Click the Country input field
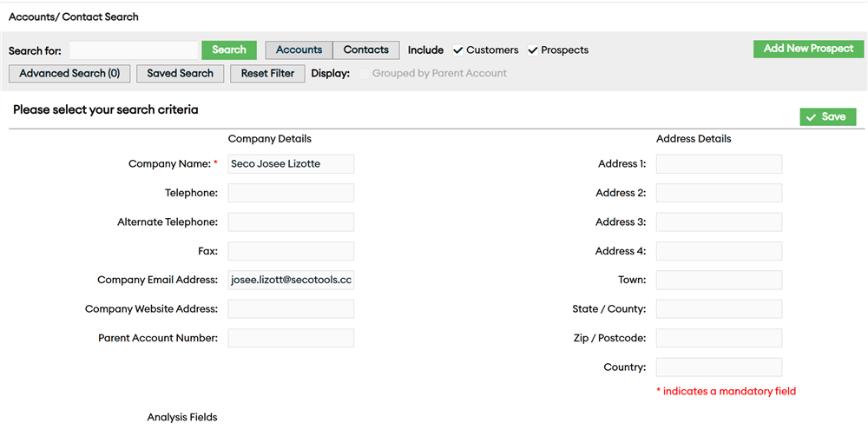Screen dimensions: 868x430 click(x=719, y=367)
